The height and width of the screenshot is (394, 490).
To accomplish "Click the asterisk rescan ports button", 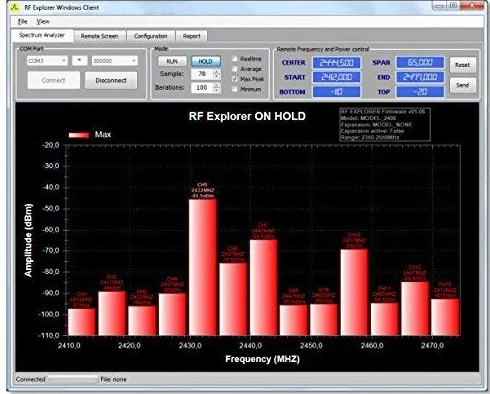I will tap(80, 61).
